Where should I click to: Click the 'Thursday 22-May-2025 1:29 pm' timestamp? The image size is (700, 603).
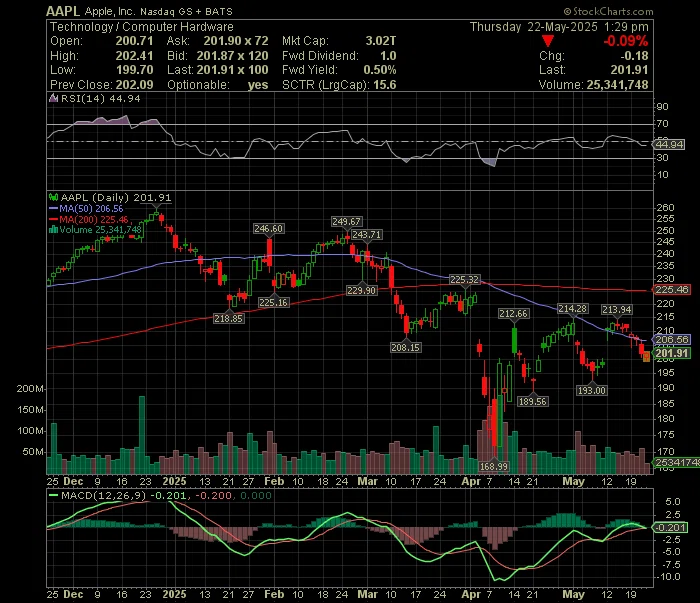(559, 27)
